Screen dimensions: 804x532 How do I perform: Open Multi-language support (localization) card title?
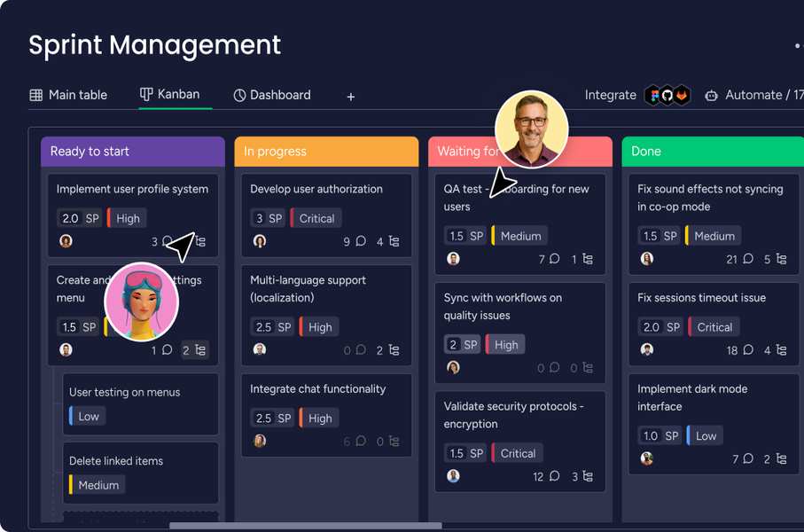tap(308, 289)
